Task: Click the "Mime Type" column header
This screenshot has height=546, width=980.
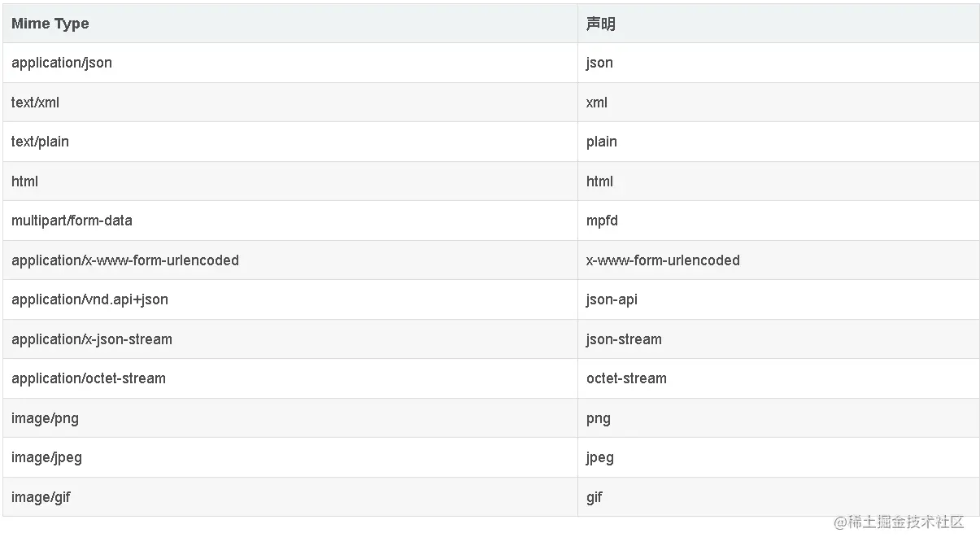Action: (50, 24)
